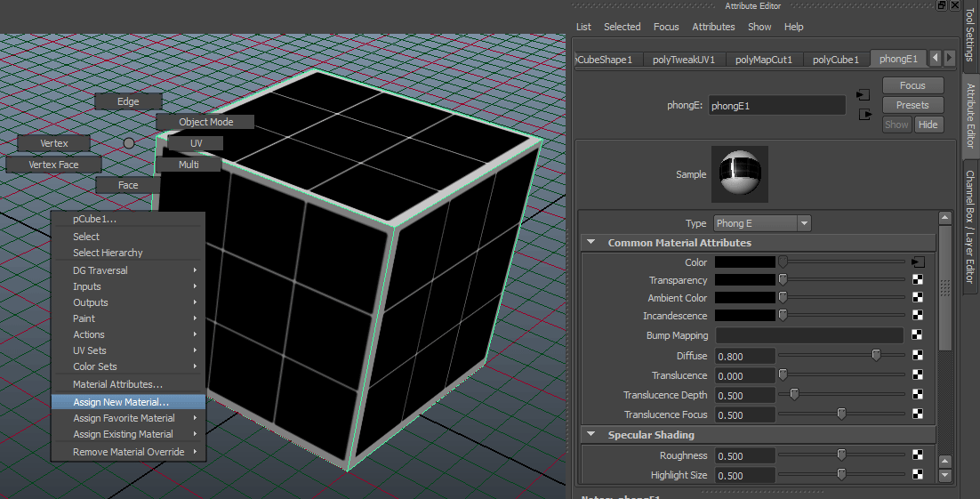Float the Attribute Editor panel

(x=942, y=5)
